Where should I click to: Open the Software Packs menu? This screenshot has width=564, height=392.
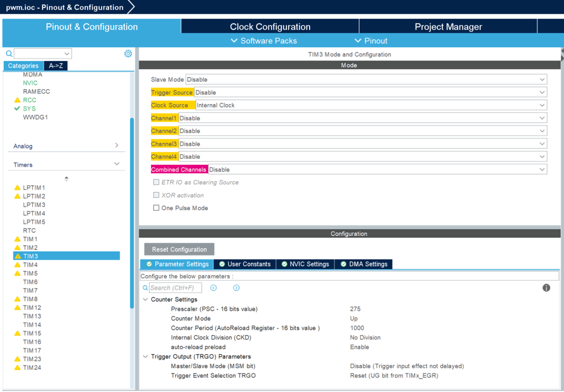264,41
